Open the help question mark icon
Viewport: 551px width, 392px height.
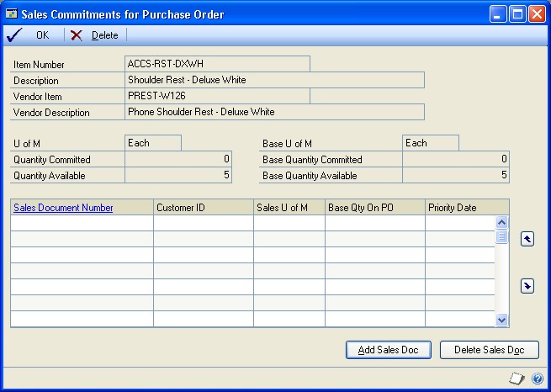(538, 379)
